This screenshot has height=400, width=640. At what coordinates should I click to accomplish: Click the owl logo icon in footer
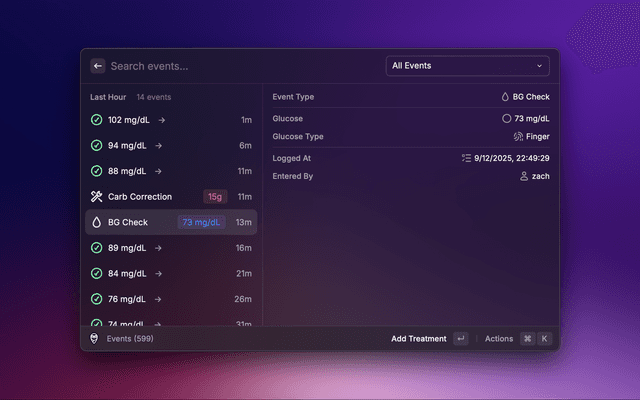point(94,339)
